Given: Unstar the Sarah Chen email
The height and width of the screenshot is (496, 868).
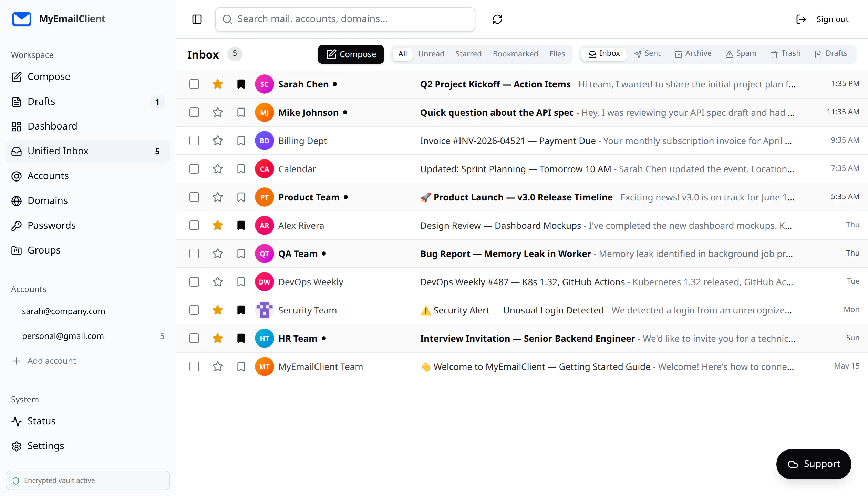Looking at the screenshot, I should (x=218, y=84).
